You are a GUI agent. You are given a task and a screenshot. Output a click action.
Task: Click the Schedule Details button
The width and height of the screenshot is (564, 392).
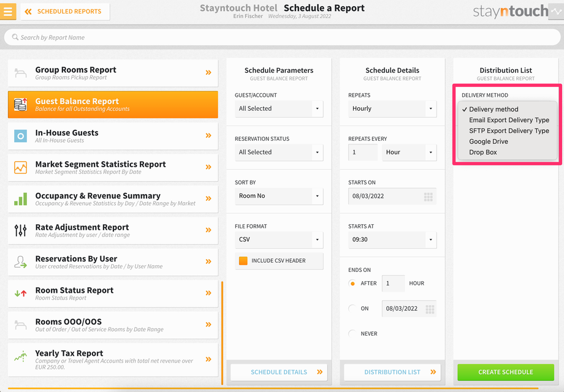coord(279,372)
